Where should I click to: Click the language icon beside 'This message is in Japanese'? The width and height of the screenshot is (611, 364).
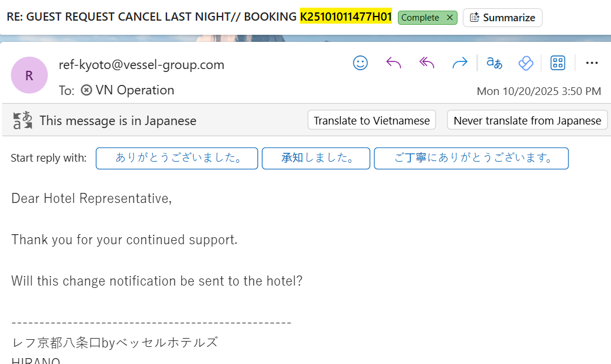tap(22, 120)
